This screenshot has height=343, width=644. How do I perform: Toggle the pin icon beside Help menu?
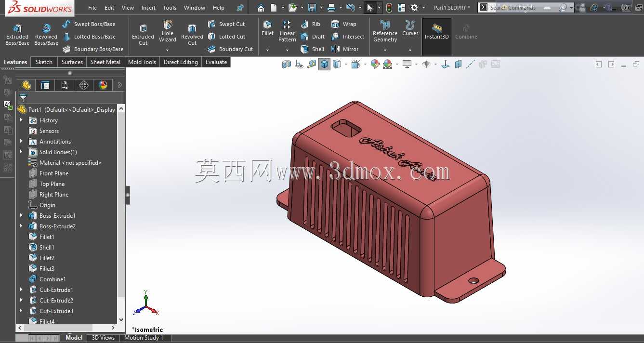click(240, 8)
